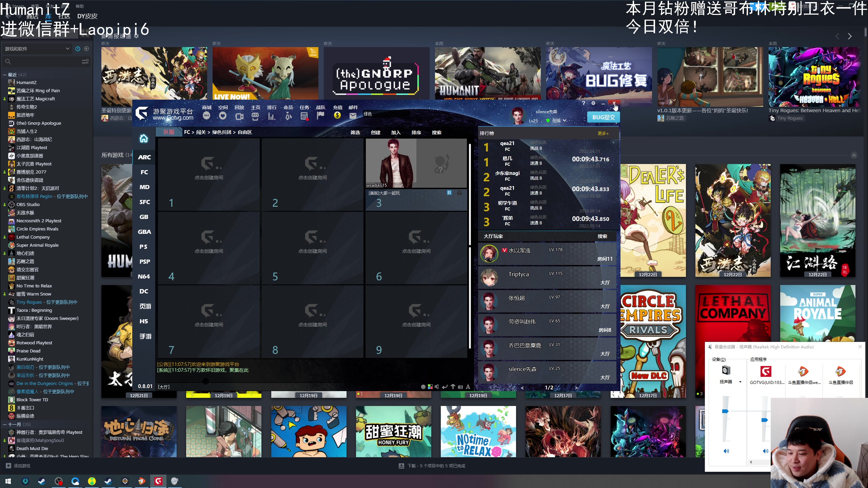Click the Gotvg taskbar icon
The image size is (868, 488).
click(158, 481)
